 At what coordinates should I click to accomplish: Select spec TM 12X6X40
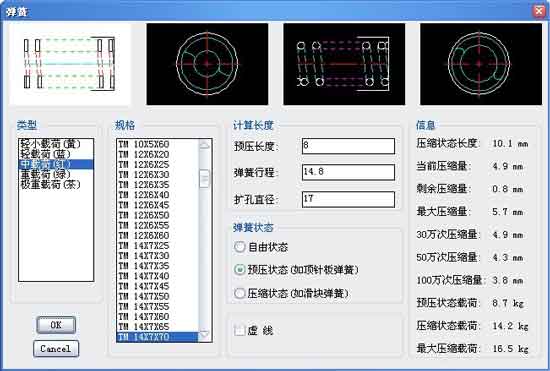click(157, 195)
